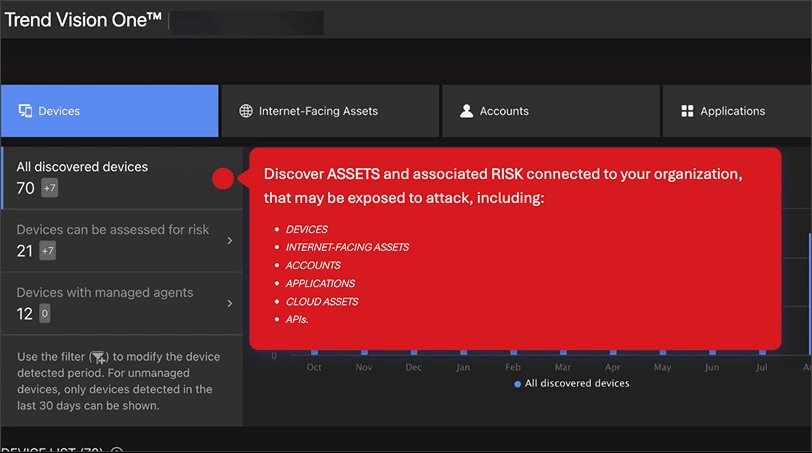Click the count 21 for assessable devices
Viewport: 812px width, 453px height.
(x=24, y=251)
